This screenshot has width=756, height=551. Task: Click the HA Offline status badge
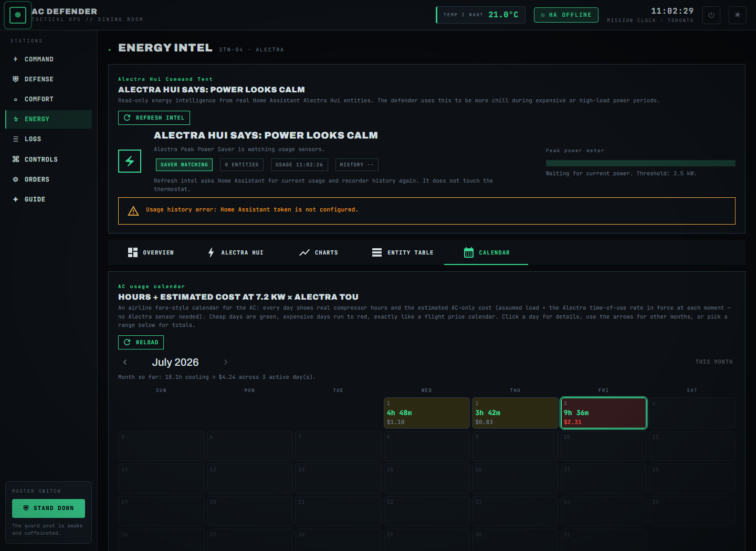point(566,15)
